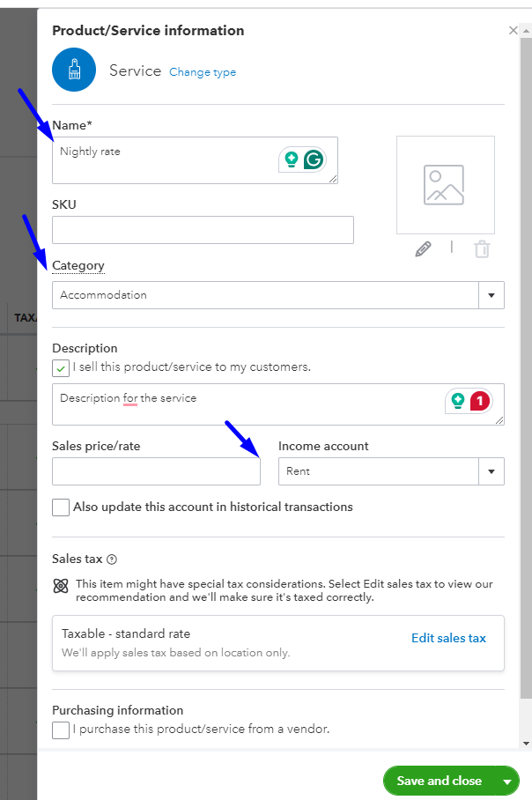
Task: Click the atom icon beside tax notice
Action: click(x=61, y=585)
